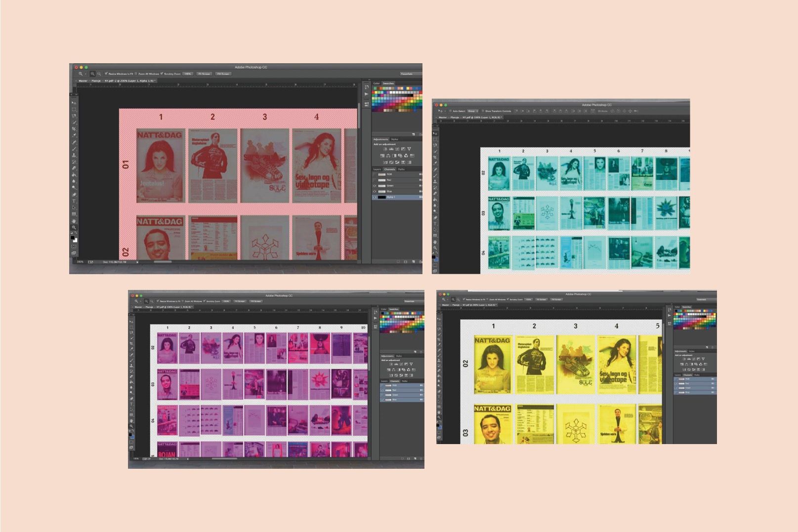
Task: Switch to Color tab in red-tinted window
Action: (x=377, y=83)
